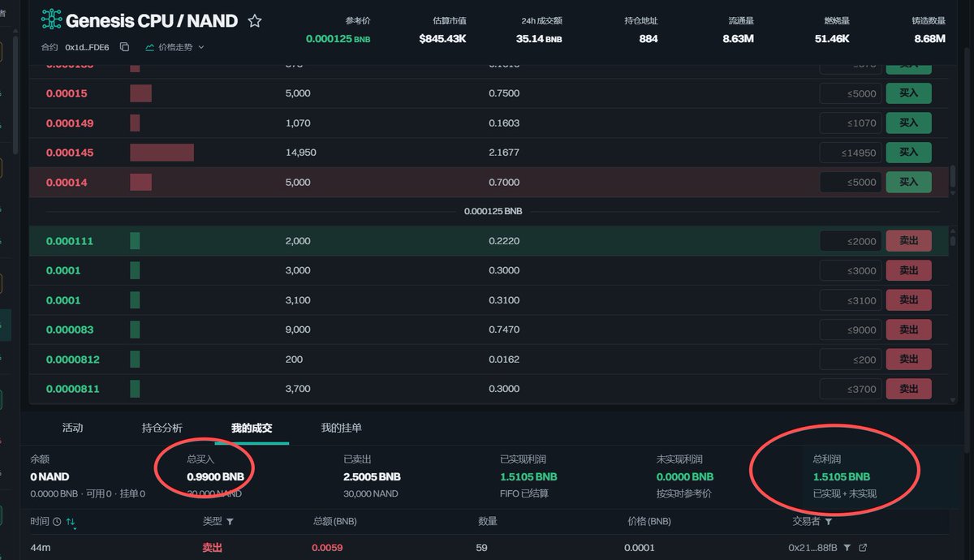This screenshot has height=560, width=974.
Task: Click the $845.43K market cap value
Action: tap(442, 38)
